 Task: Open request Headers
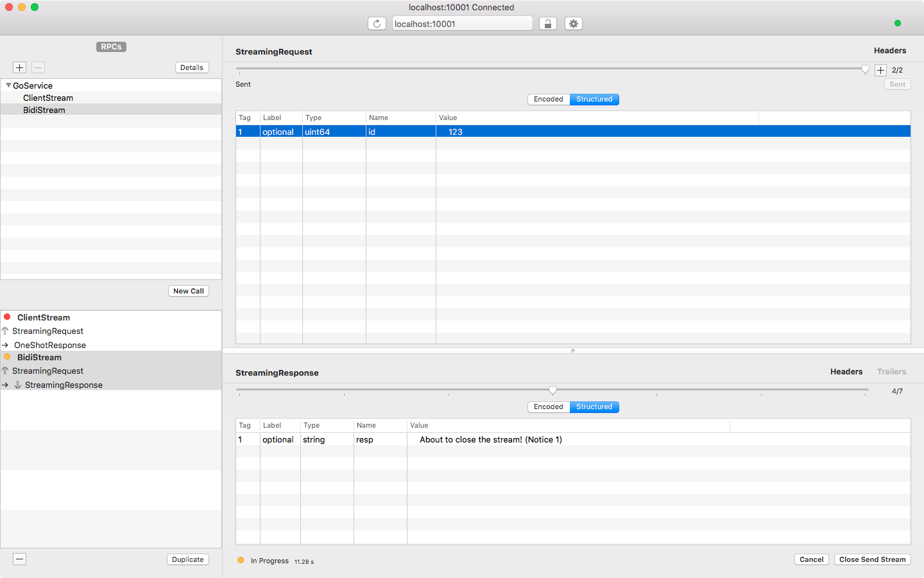click(890, 51)
